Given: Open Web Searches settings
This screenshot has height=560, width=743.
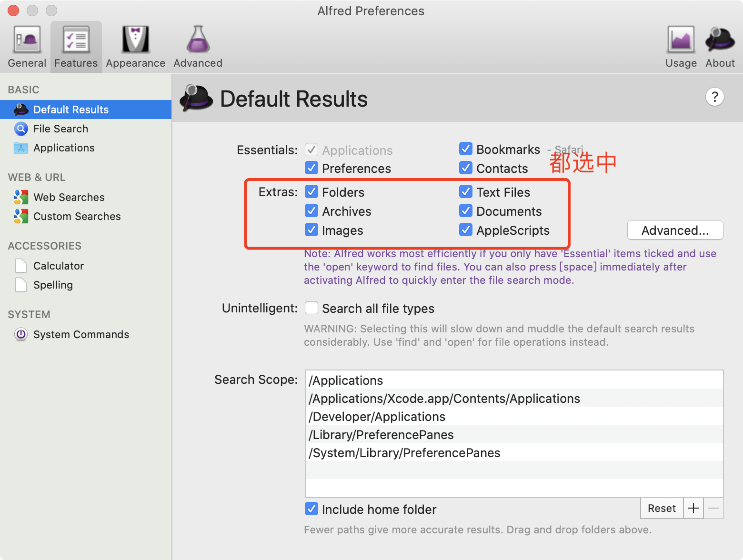Looking at the screenshot, I should [x=86, y=197].
